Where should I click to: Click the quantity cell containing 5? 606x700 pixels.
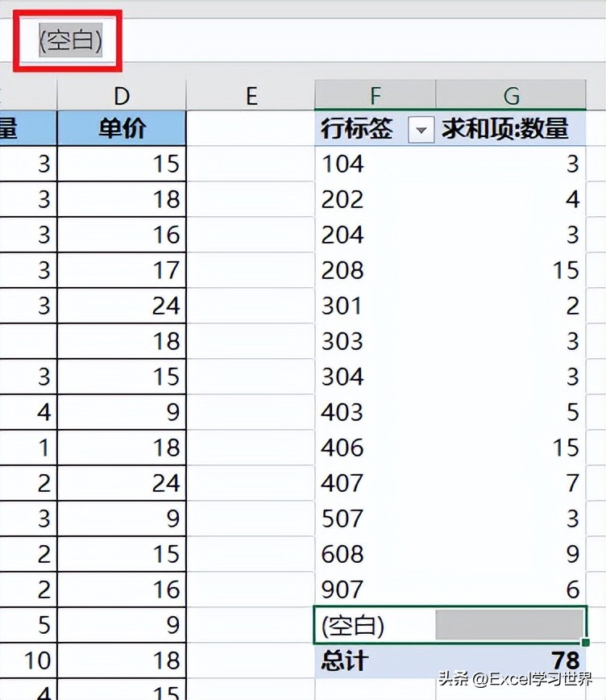point(28,625)
